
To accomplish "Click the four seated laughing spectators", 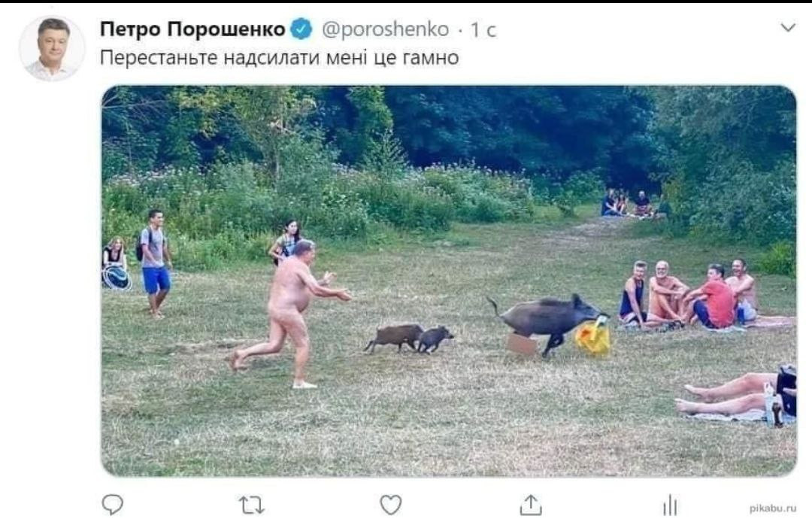I will pos(687,294).
